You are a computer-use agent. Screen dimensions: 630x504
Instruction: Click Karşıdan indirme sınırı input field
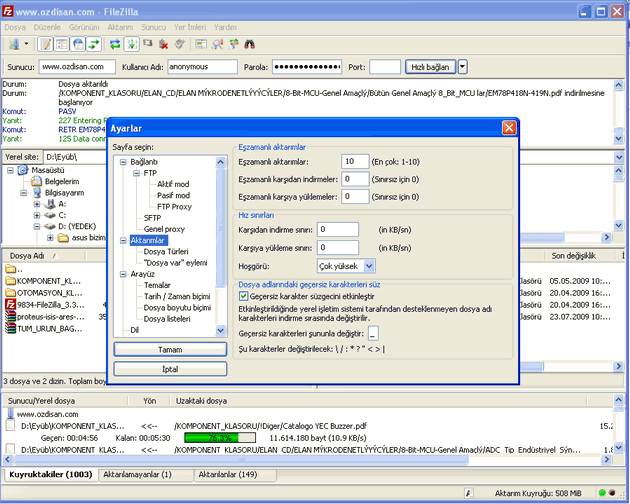(x=338, y=229)
